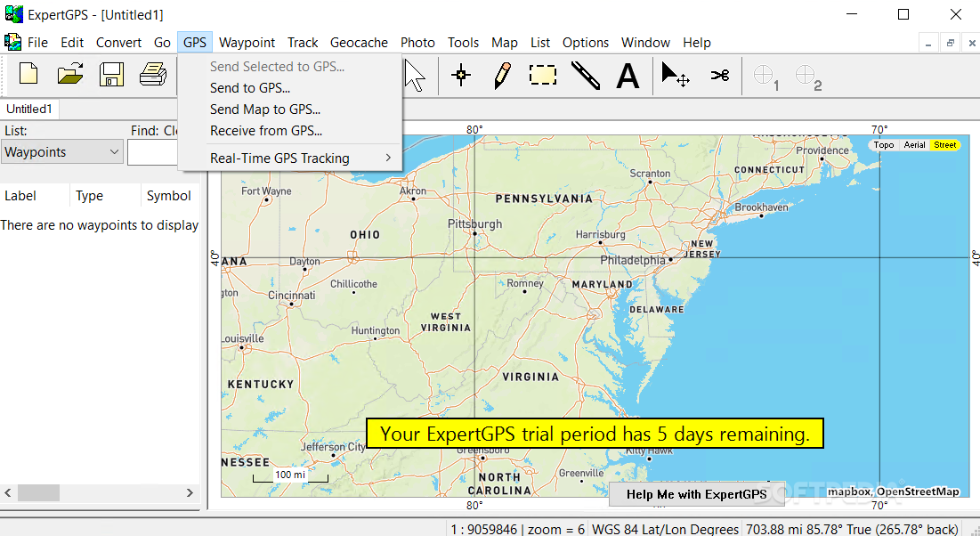The image size is (980, 536).
Task: Click the calibration point 2 icon
Action: (x=807, y=77)
